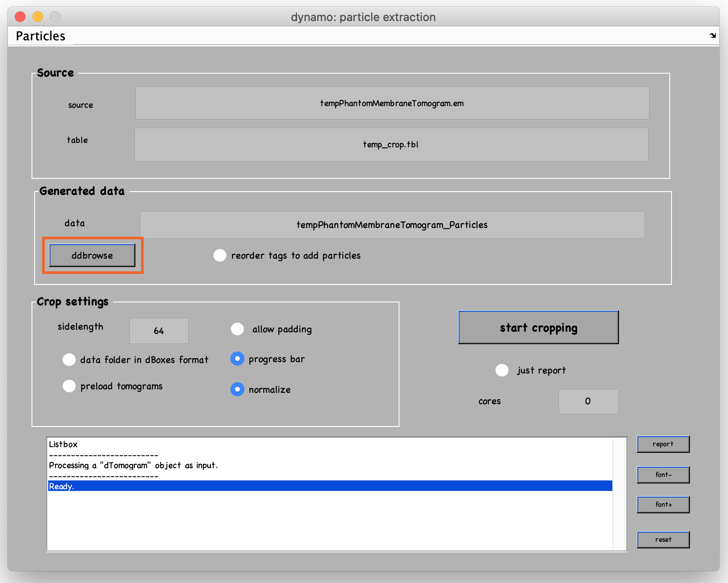The width and height of the screenshot is (728, 583).
Task: Select the 'Listbox' line in log
Action: pyautogui.click(x=330, y=444)
